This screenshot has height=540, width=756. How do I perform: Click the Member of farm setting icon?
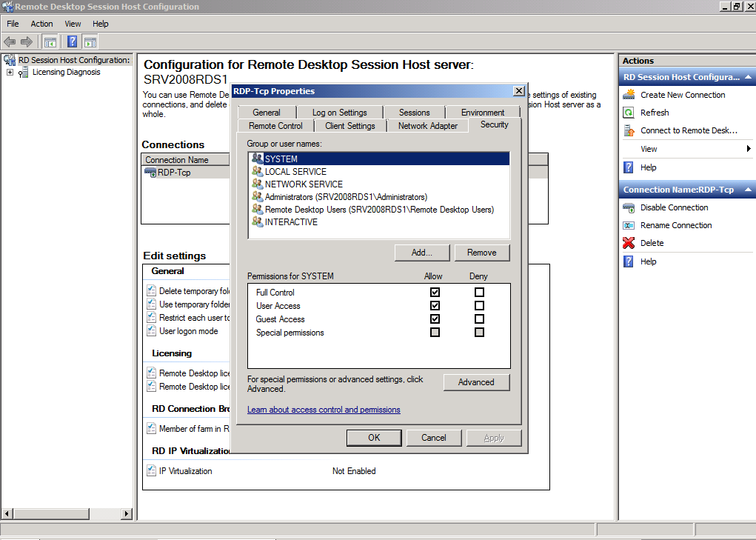pos(151,428)
